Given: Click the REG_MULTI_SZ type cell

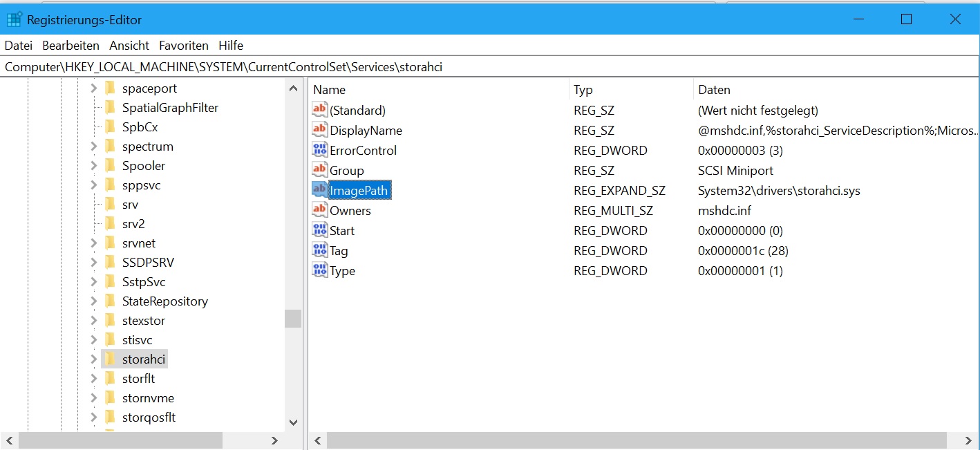Looking at the screenshot, I should coord(613,210).
